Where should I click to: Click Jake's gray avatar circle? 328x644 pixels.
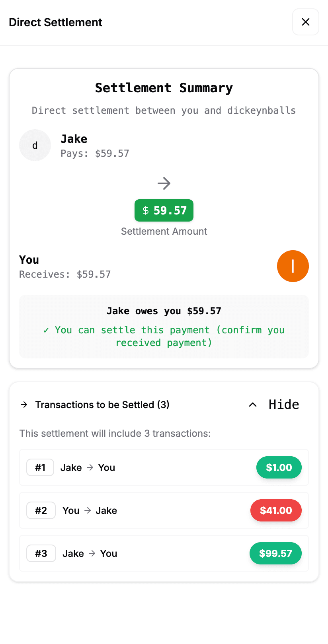click(35, 145)
